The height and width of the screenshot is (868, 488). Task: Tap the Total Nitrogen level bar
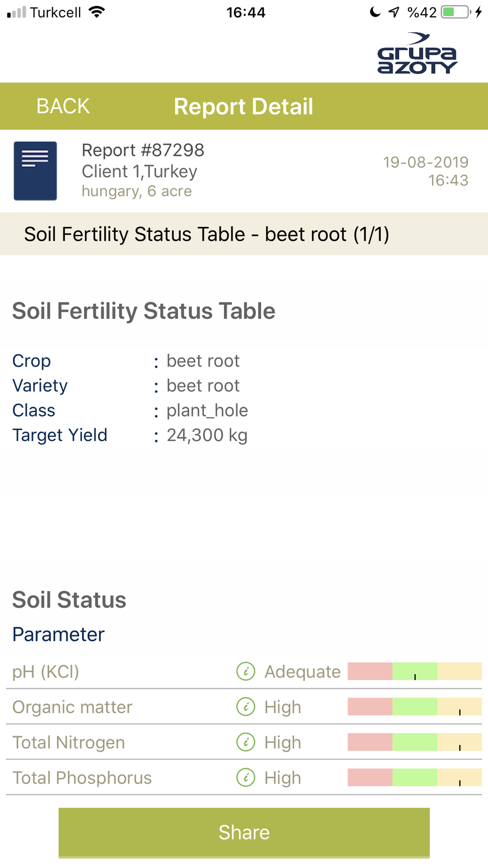tap(415, 742)
